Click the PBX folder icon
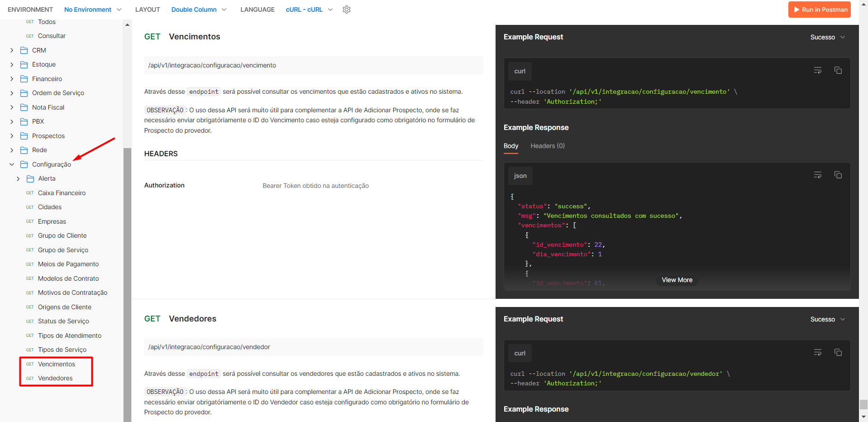 (x=24, y=121)
